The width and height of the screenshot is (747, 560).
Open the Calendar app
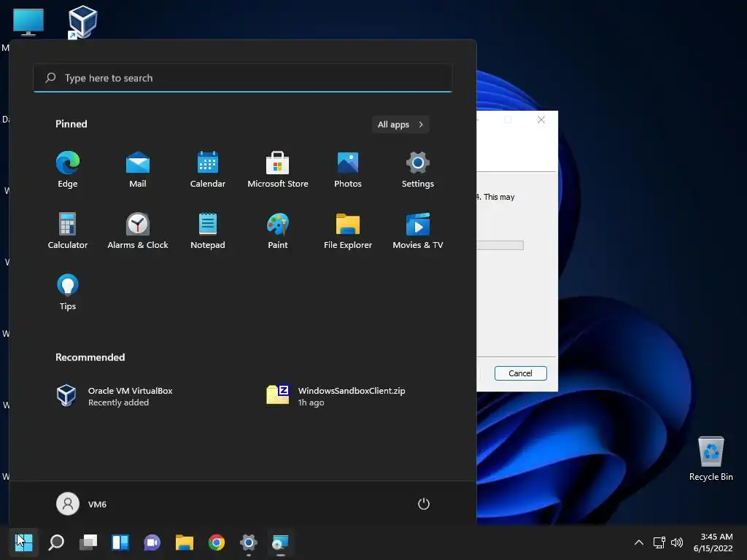click(208, 169)
